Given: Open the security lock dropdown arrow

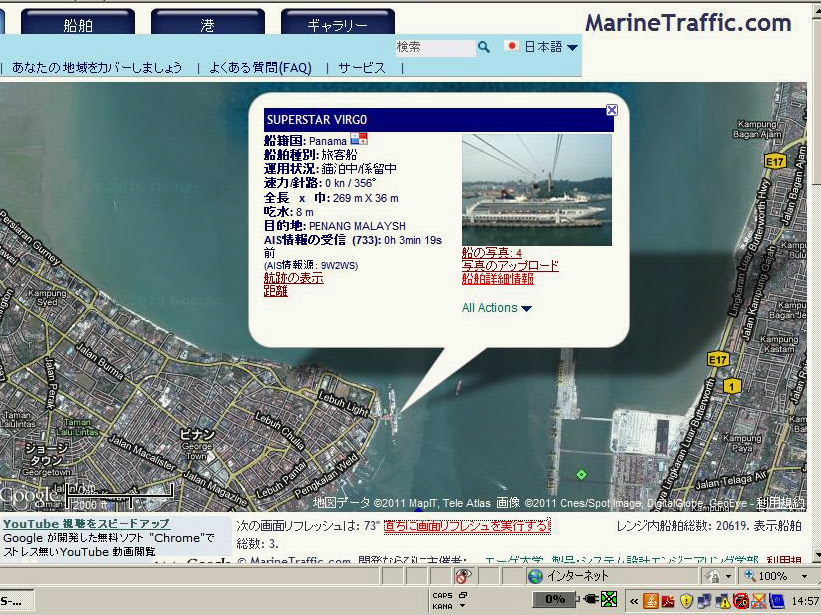Looking at the screenshot, I should click(x=728, y=577).
